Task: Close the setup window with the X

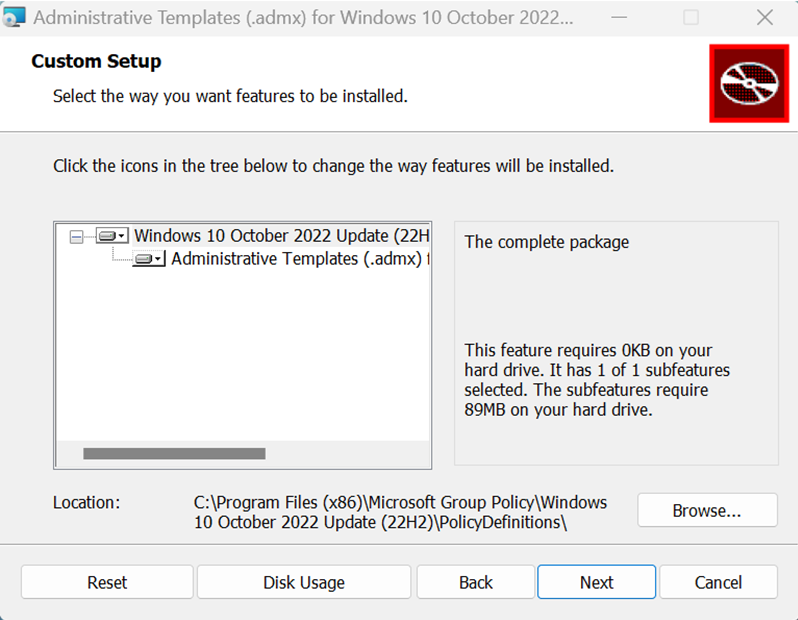Action: [x=764, y=18]
